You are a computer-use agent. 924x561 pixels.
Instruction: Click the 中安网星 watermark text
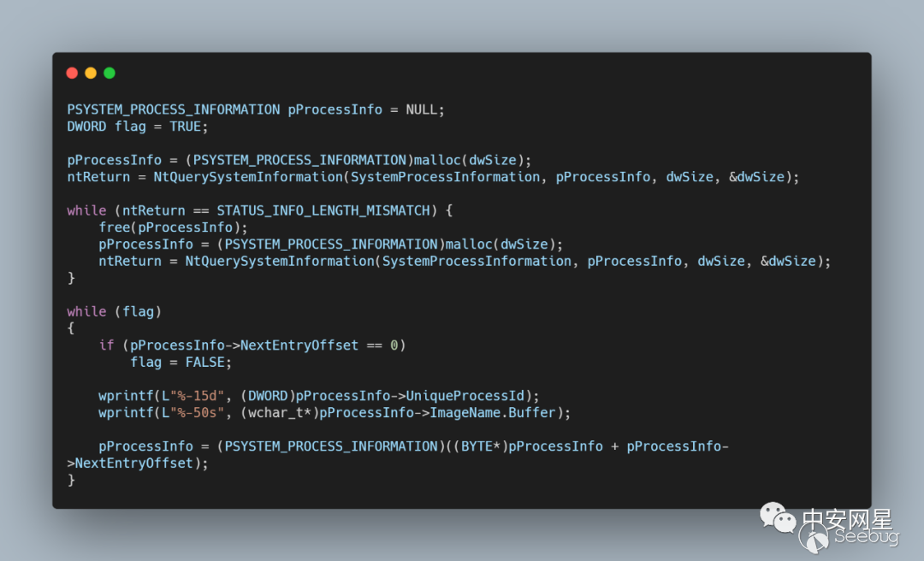click(846, 519)
